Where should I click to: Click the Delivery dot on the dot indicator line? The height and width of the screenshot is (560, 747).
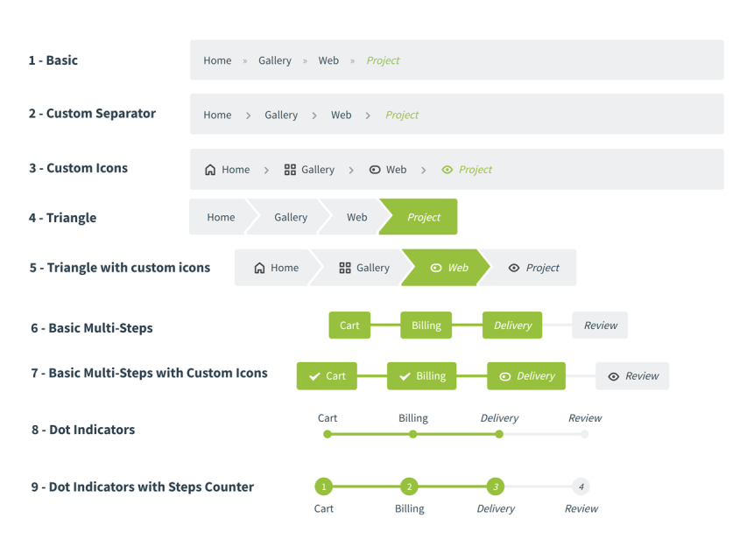tap(499, 434)
